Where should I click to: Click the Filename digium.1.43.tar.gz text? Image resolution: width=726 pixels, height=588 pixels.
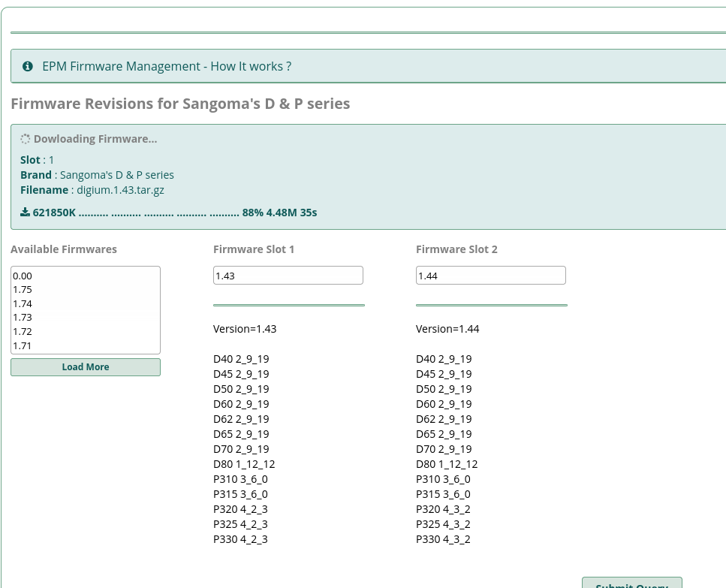point(92,190)
